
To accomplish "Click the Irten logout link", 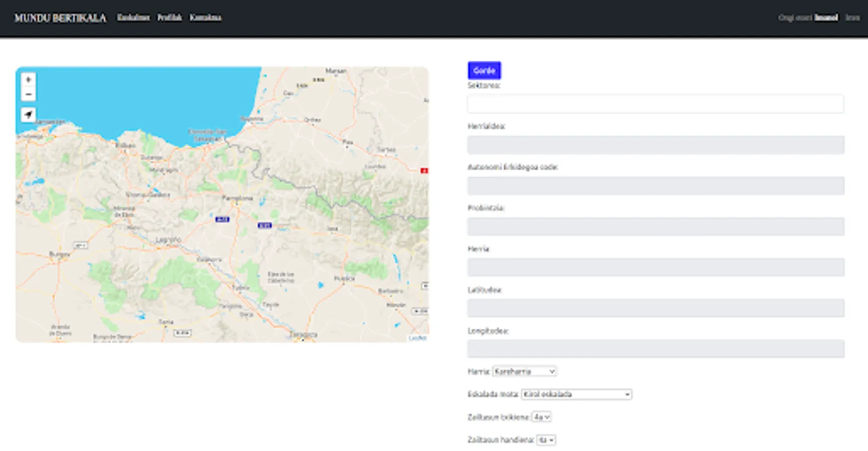I will pos(852,18).
